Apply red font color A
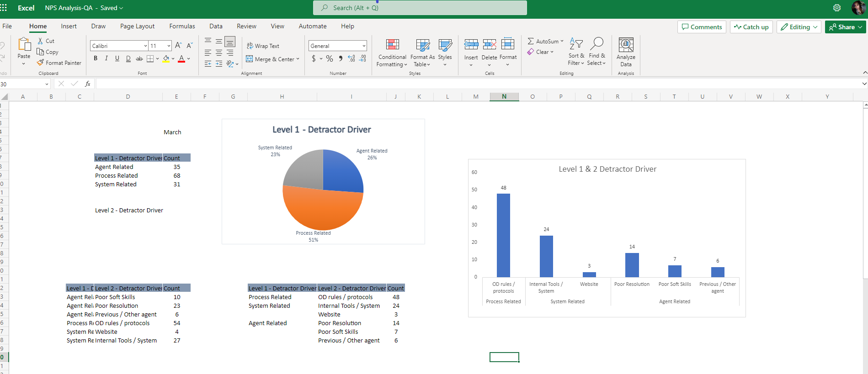Screen dimensions: 868x374 tap(181, 58)
